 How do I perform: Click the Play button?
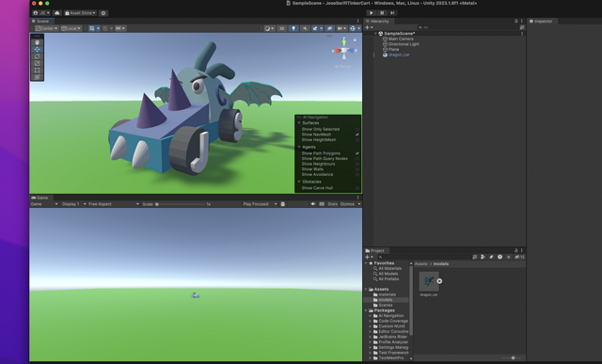372,13
